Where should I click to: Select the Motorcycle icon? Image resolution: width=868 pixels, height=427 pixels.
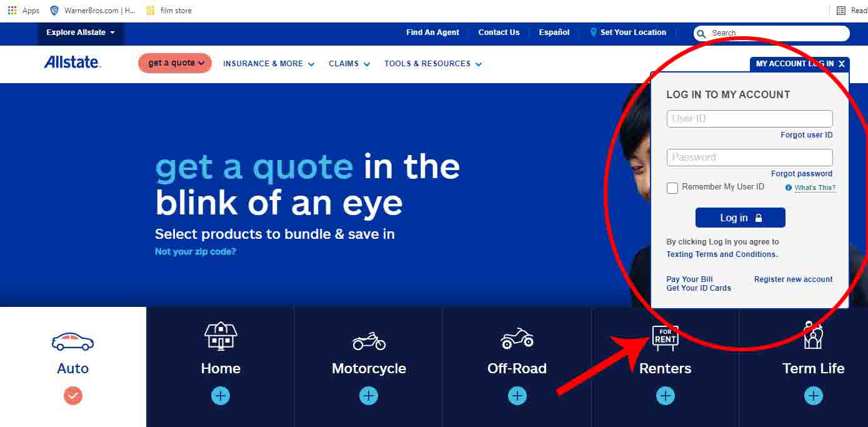[369, 341]
